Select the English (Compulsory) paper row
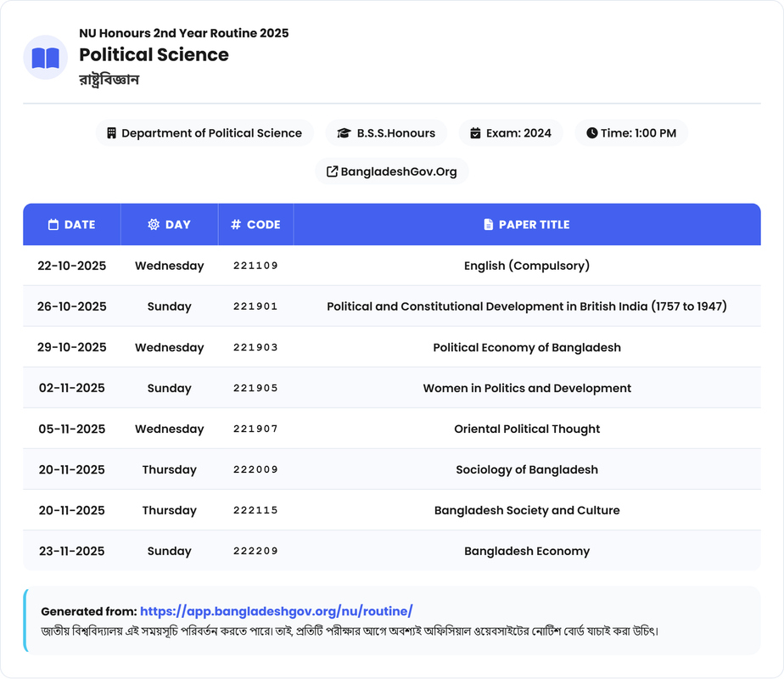 (x=526, y=266)
